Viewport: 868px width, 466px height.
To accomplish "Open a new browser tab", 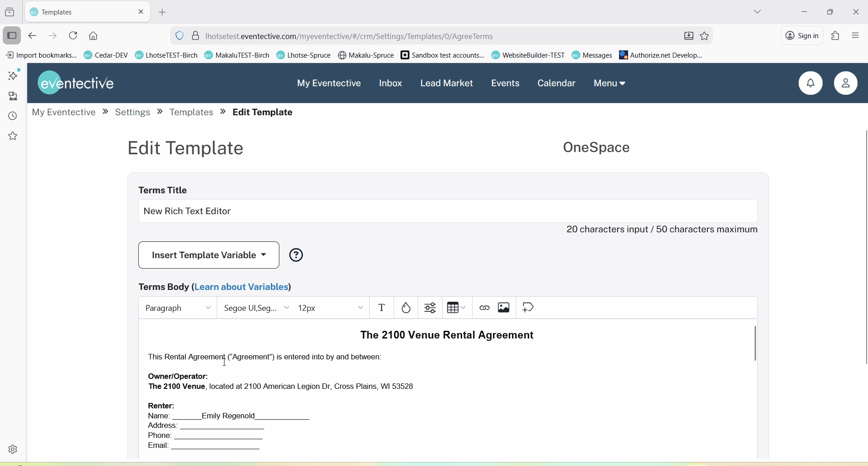I will click(163, 12).
